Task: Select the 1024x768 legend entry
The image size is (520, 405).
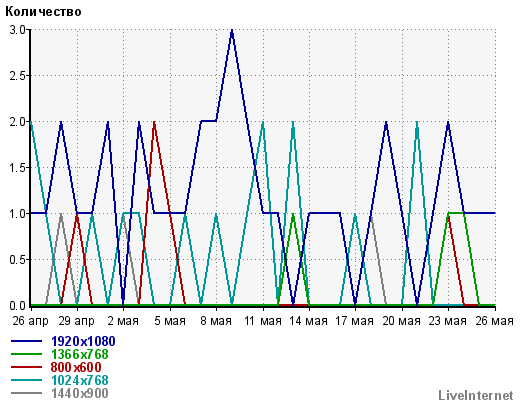Action: click(80, 380)
